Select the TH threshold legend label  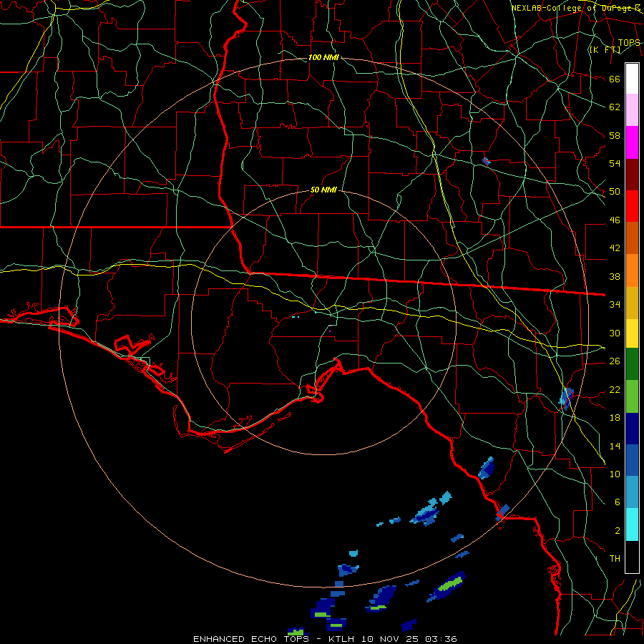(x=615, y=559)
